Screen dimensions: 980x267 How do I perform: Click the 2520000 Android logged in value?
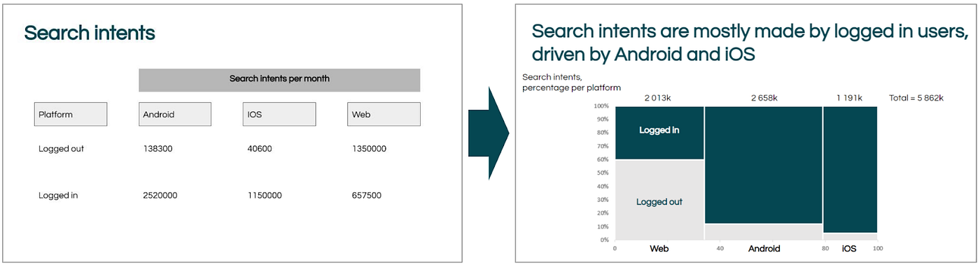[x=160, y=196]
